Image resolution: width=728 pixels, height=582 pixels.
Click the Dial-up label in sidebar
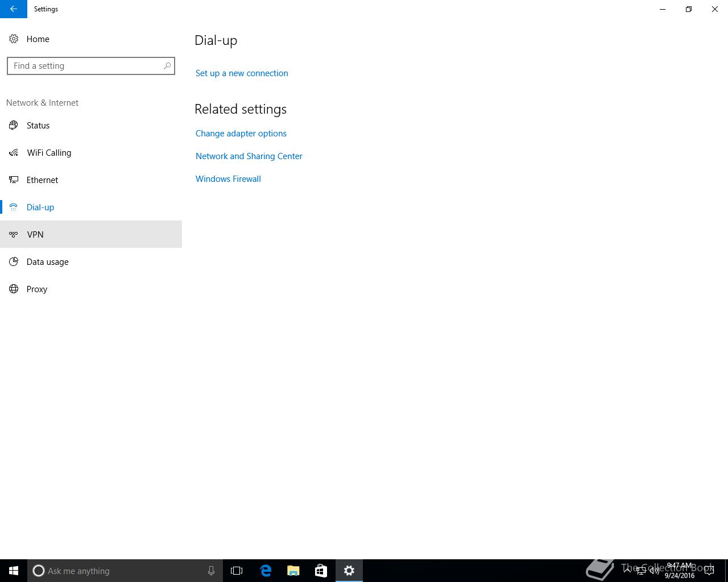point(40,207)
